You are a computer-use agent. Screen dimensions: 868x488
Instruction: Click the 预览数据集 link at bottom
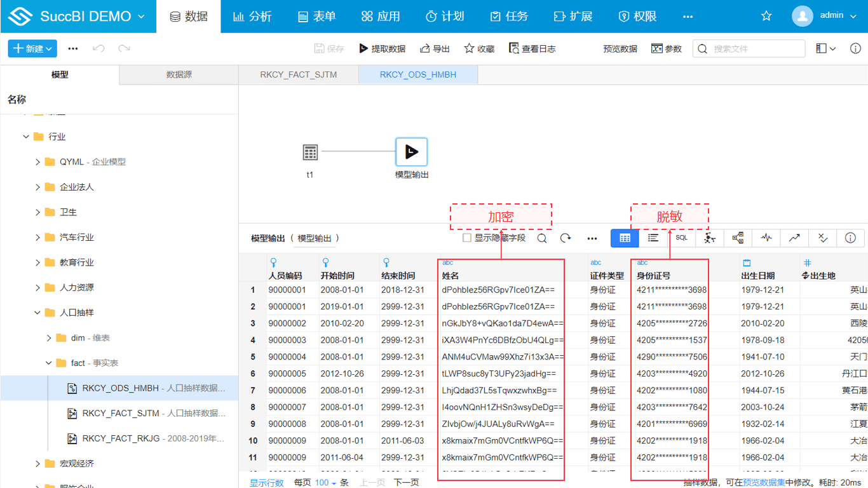coord(764,483)
